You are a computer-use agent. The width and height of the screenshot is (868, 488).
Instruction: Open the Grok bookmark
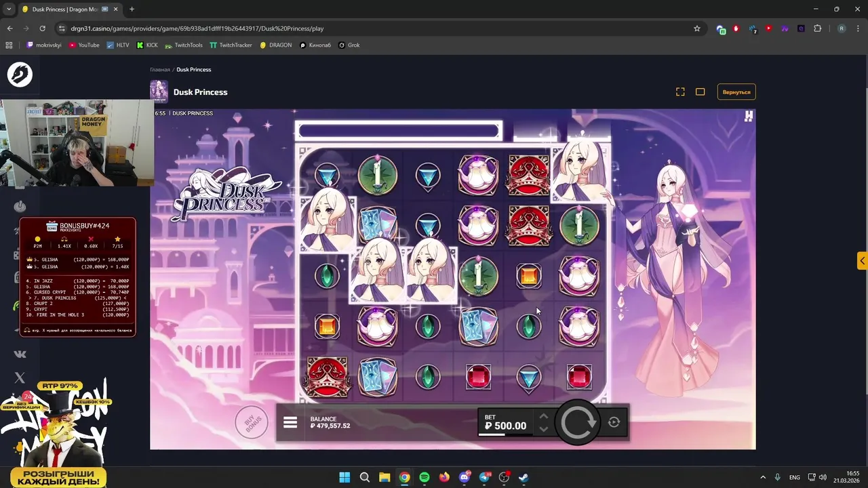point(349,45)
